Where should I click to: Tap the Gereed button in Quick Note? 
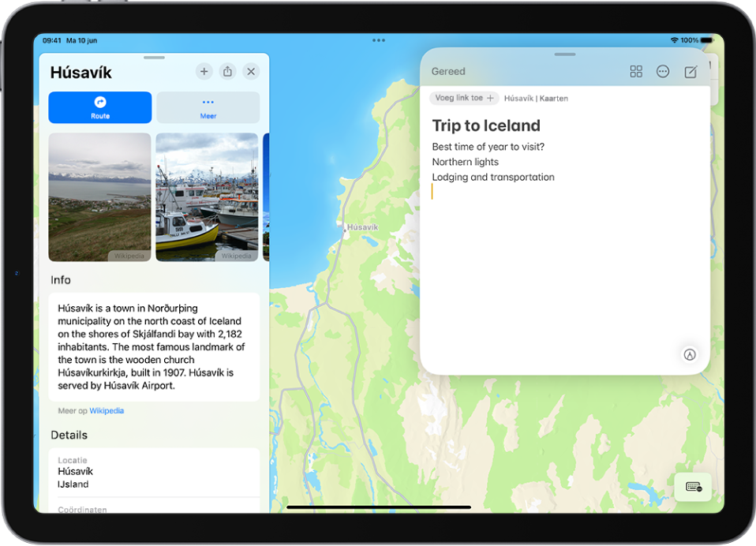coord(448,71)
